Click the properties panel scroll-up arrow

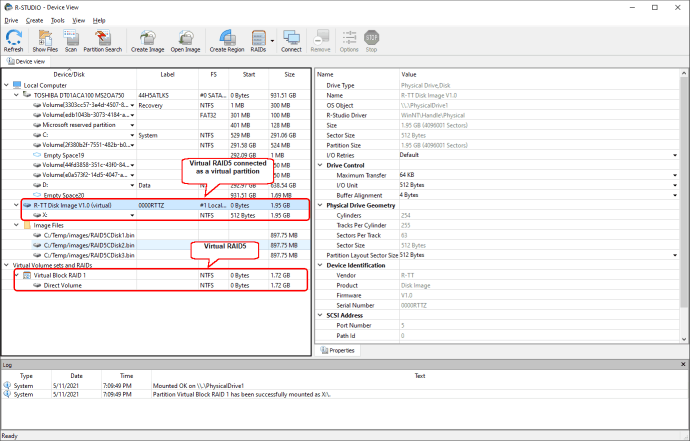(x=684, y=73)
